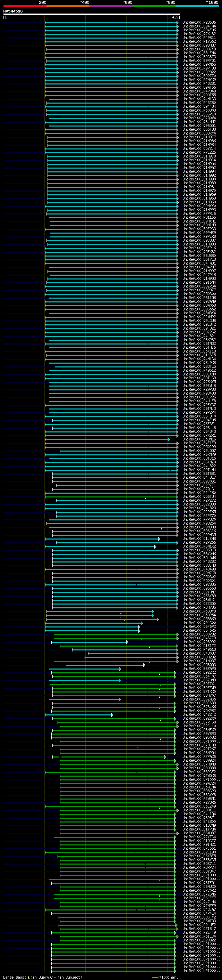Click the cyan alignment bar for UniRef100_P23686
222x980 pixels.
coord(112,23)
